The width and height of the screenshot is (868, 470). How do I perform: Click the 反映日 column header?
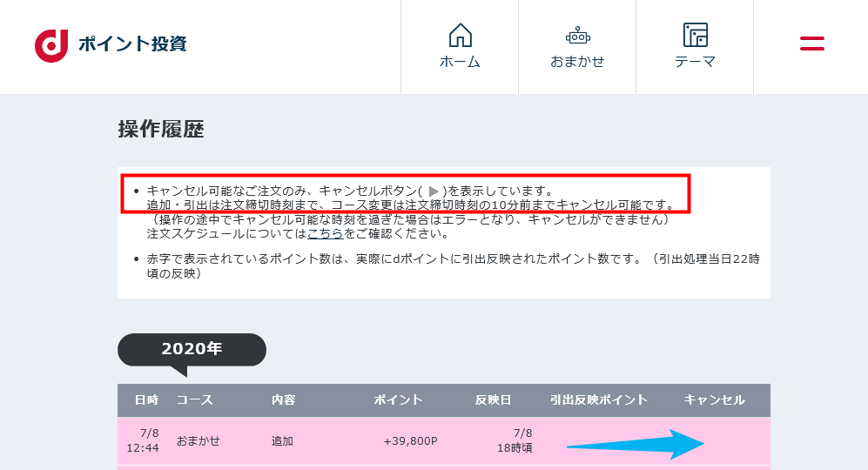494,399
